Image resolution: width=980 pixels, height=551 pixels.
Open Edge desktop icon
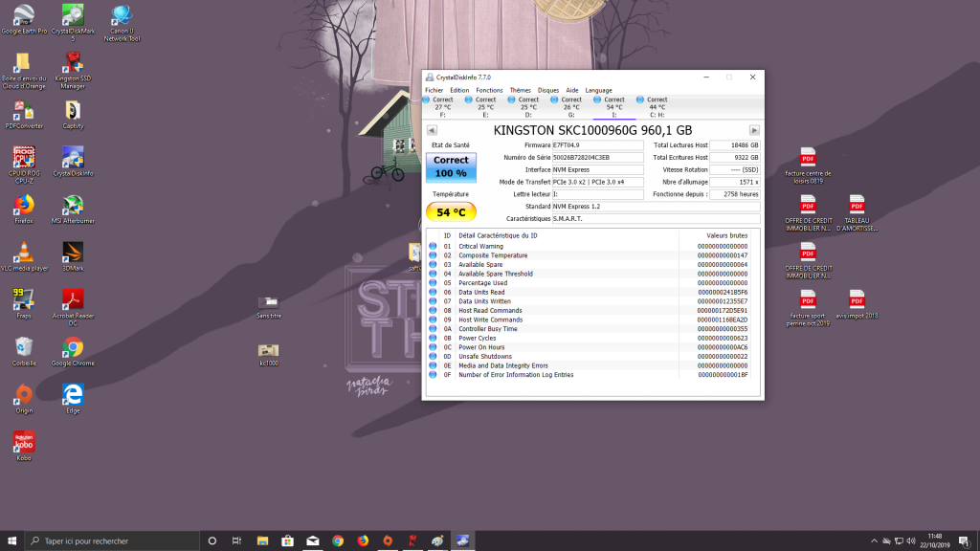(73, 399)
